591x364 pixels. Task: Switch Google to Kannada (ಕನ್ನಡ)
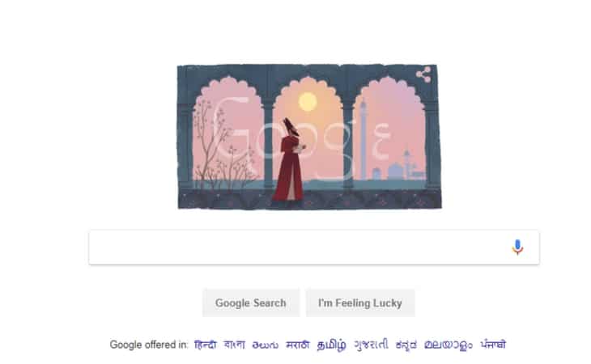[x=406, y=345]
